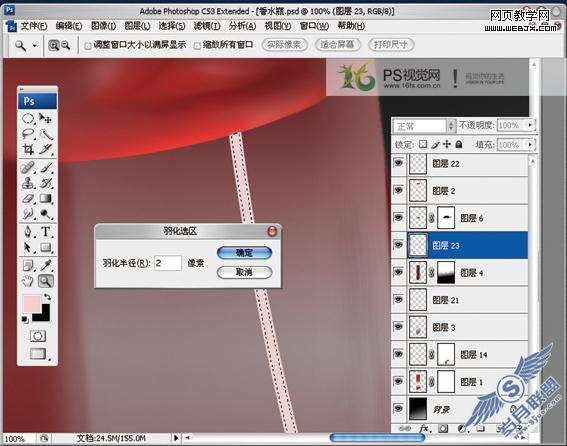Select the Hand tool
The height and width of the screenshot is (446, 567).
tap(28, 281)
